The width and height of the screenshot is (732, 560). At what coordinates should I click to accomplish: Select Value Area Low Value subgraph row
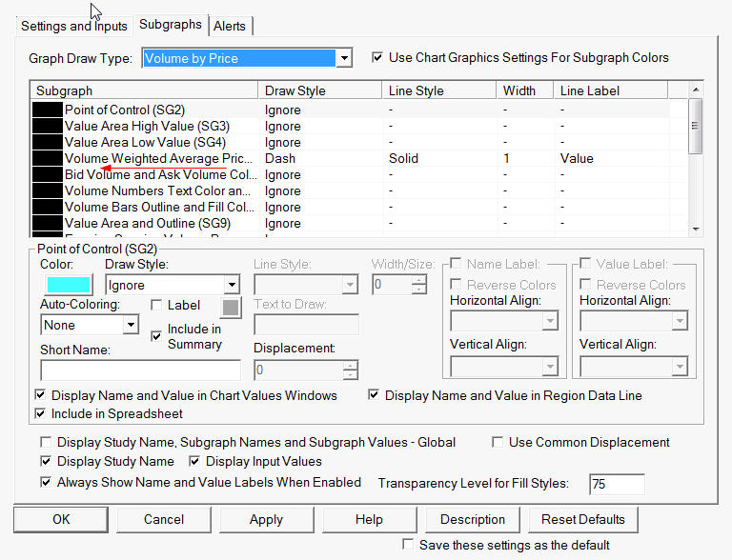(x=146, y=143)
